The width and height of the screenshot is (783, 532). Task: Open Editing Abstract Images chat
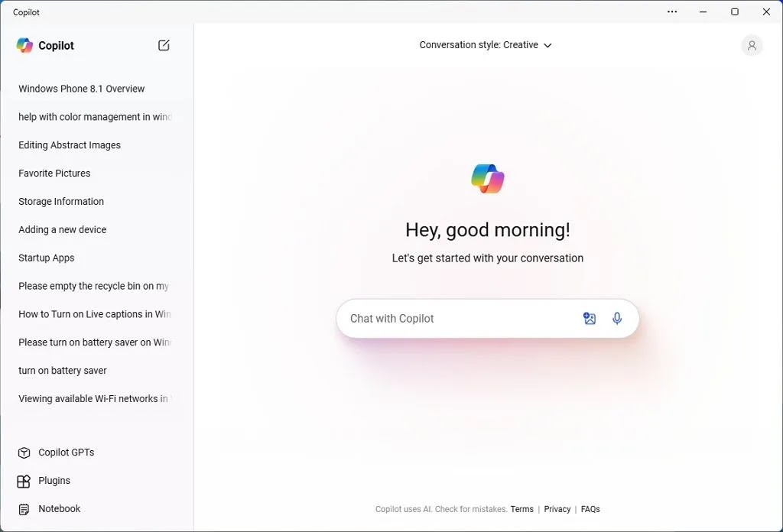click(70, 145)
